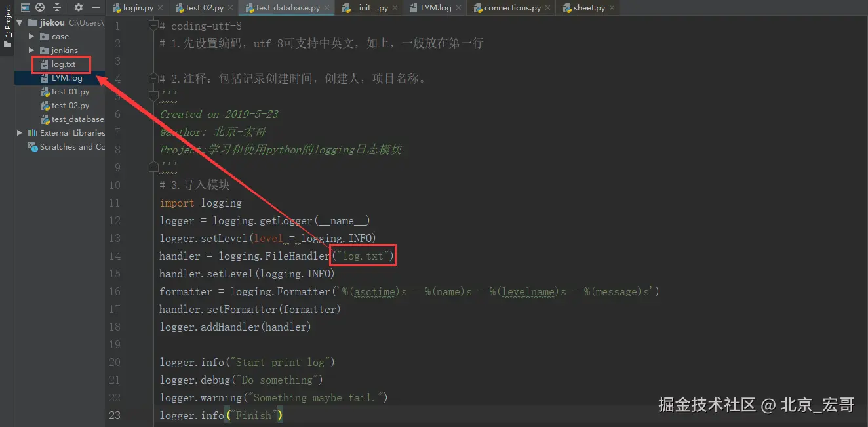Select test_01.py in the project tree
Screen dimensions: 868x427
point(70,92)
